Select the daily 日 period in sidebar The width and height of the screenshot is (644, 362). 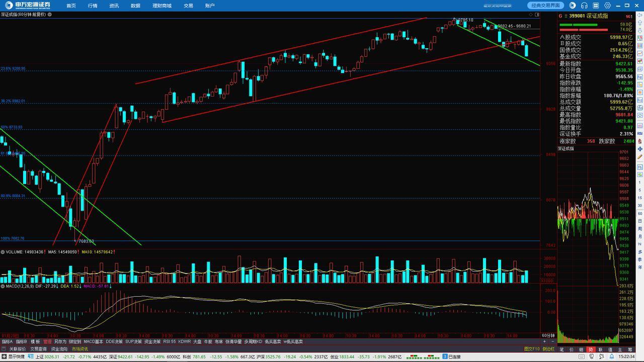pyautogui.click(x=639, y=221)
